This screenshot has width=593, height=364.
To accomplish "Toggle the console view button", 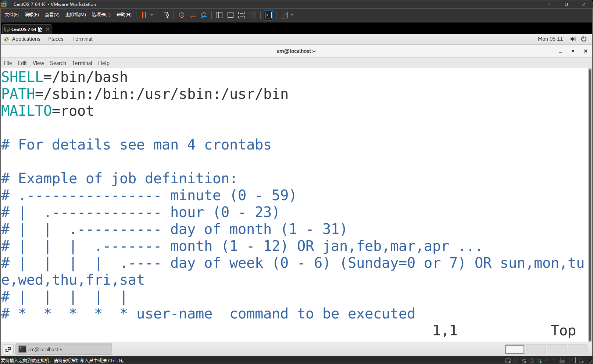I will tap(268, 15).
